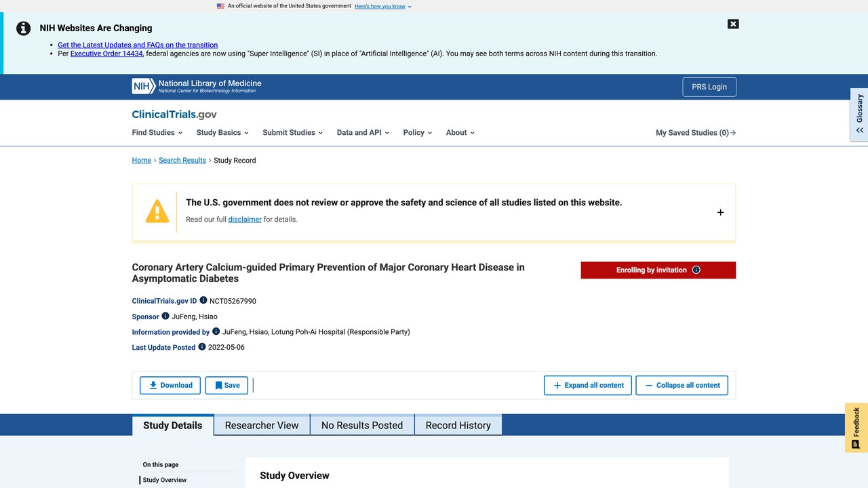Click the NIH National Library of Medicine logo
The image size is (868, 488).
pos(197,86)
